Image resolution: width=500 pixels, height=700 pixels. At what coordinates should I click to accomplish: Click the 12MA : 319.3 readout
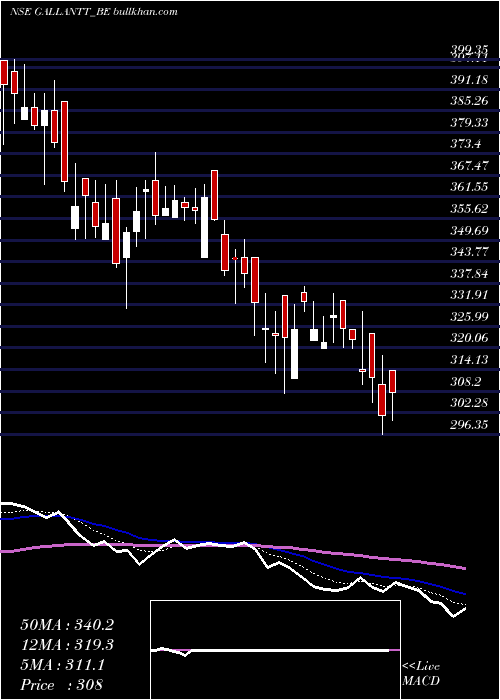(x=67, y=645)
